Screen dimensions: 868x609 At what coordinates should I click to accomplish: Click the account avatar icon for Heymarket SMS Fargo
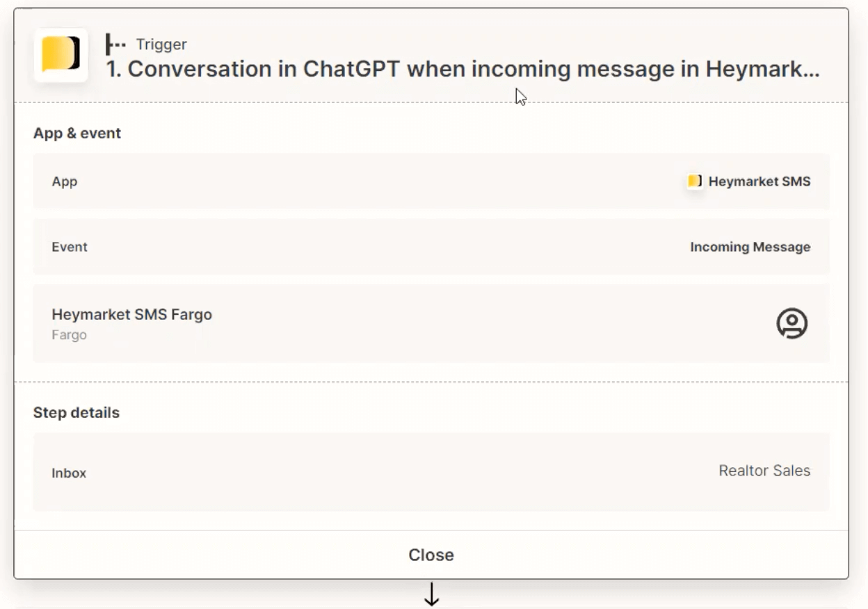(791, 323)
